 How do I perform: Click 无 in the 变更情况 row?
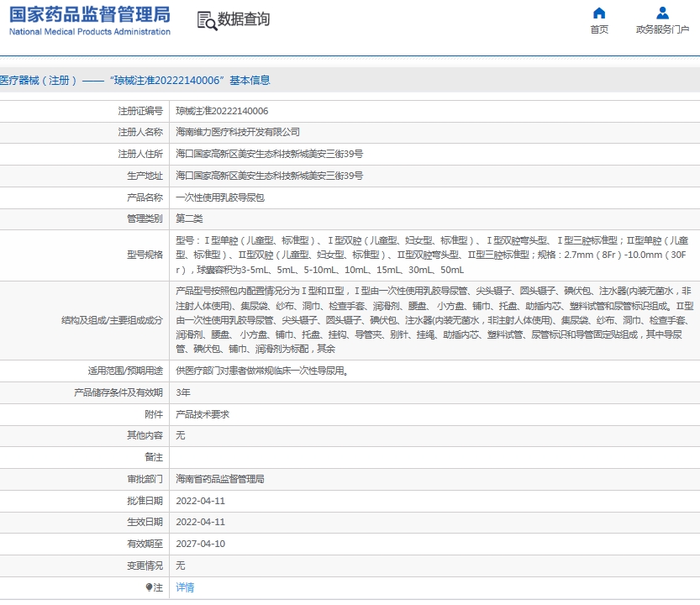pyautogui.click(x=180, y=566)
